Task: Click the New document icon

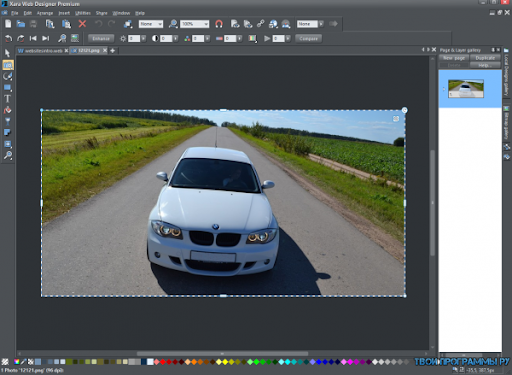Action: click(8, 24)
